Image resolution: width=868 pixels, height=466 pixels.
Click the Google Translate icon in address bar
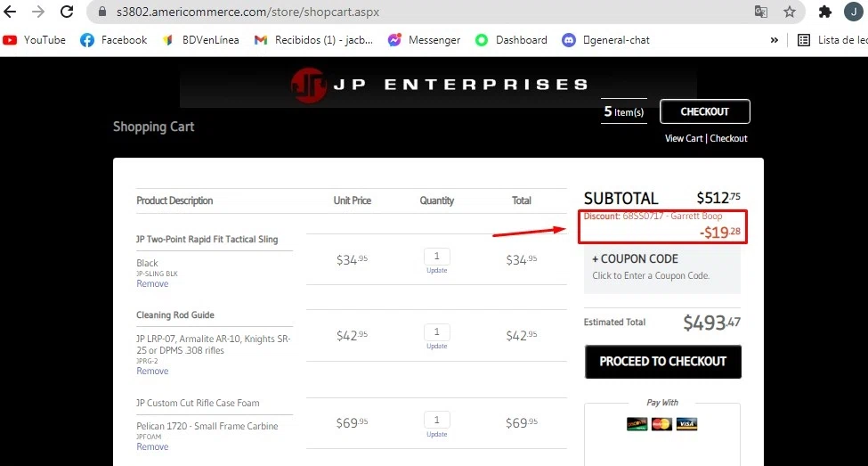tap(761, 12)
